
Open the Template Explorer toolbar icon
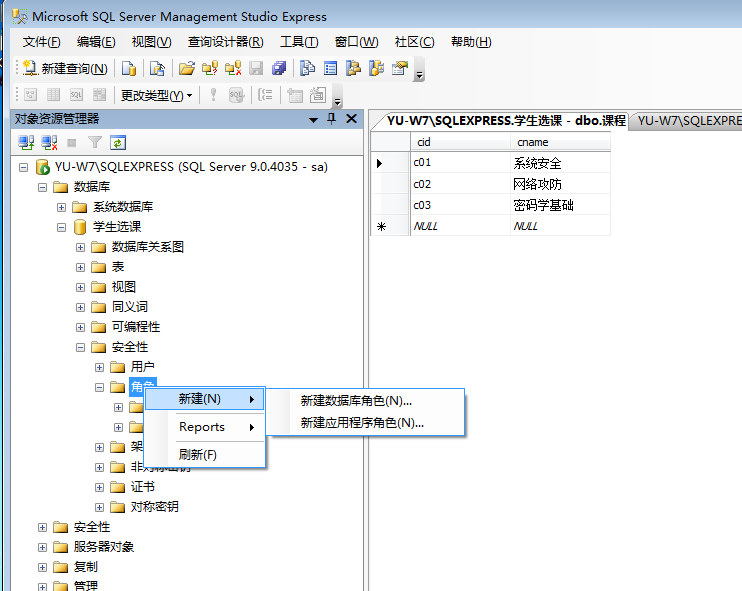[x=377, y=69]
